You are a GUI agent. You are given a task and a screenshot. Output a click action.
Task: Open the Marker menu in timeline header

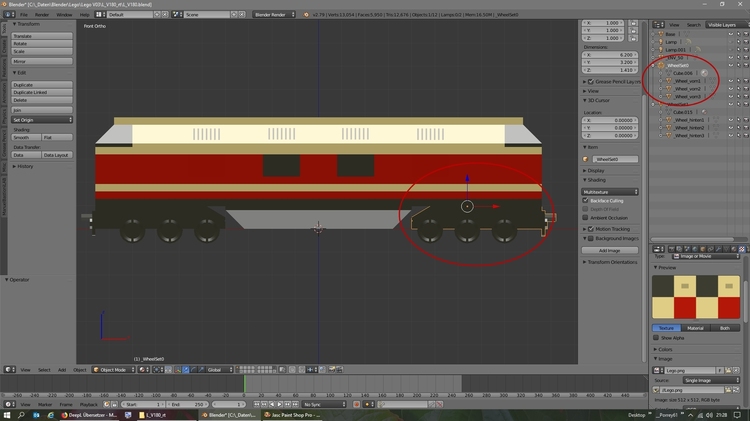pos(45,404)
